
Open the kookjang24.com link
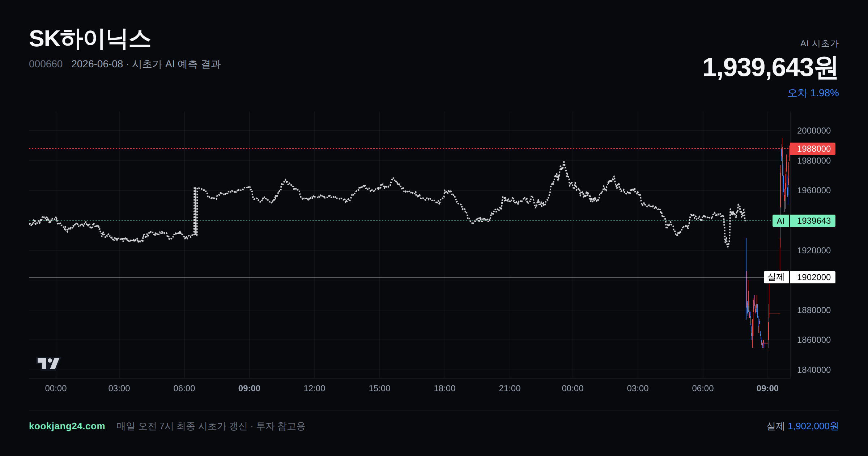click(67, 426)
